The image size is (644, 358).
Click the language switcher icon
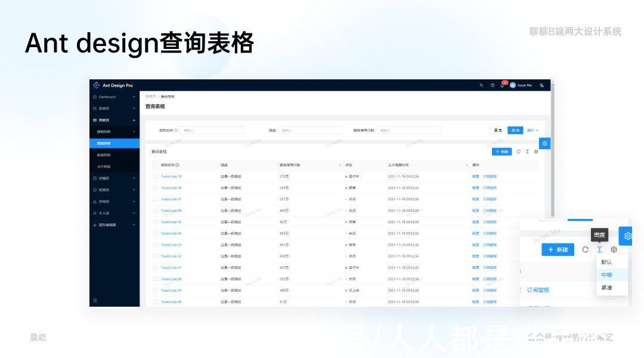coord(542,86)
